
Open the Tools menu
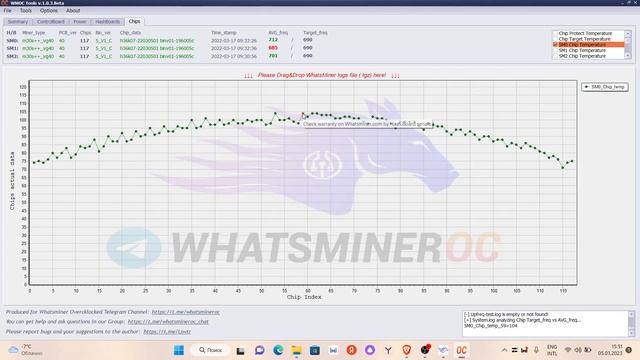tap(26, 11)
